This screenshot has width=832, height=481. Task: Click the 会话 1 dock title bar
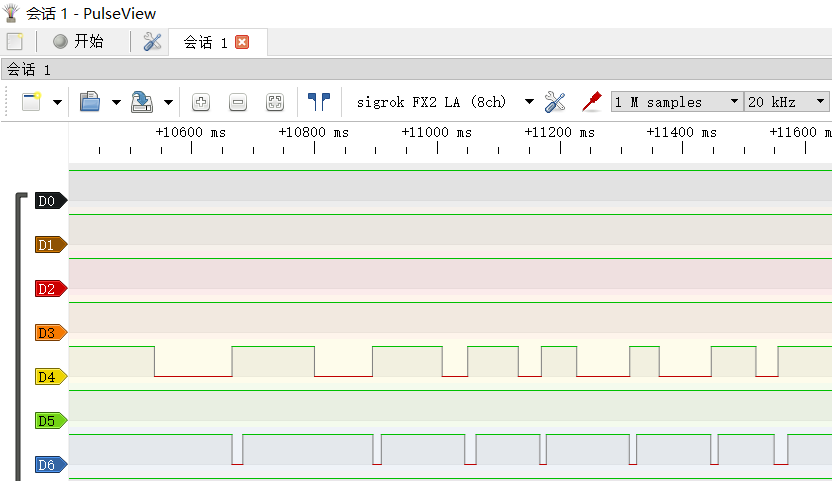pos(417,70)
